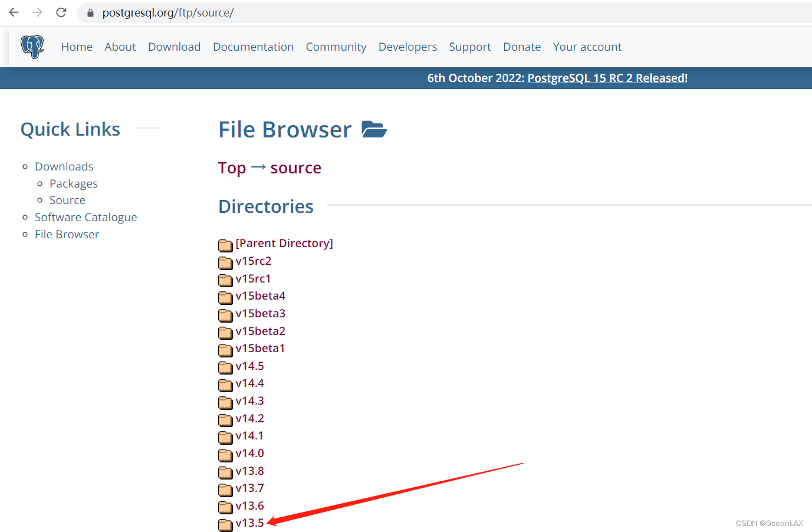812x532 pixels.
Task: Click Software Catalogue quick link
Action: coord(86,217)
